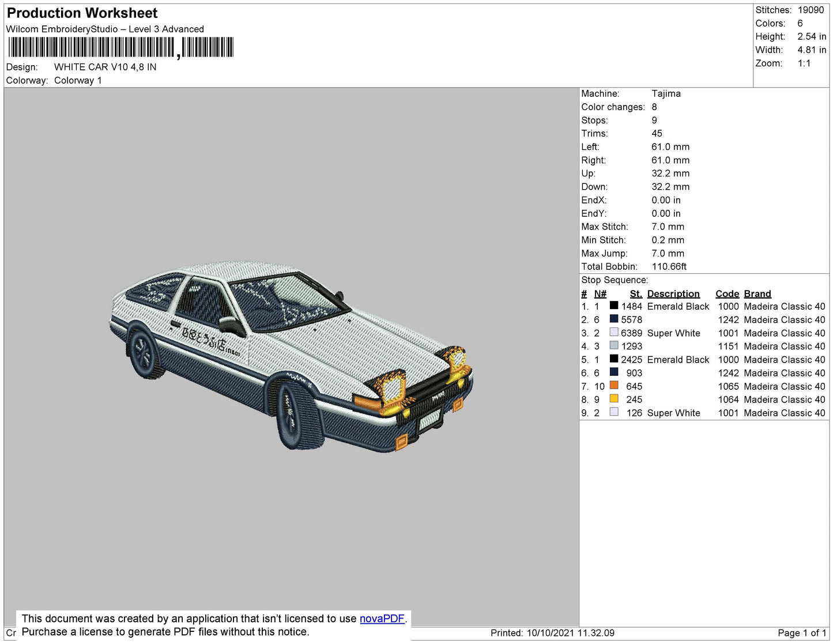The height and width of the screenshot is (644, 833).
Task: Click thread code 1065
Action: click(x=728, y=386)
